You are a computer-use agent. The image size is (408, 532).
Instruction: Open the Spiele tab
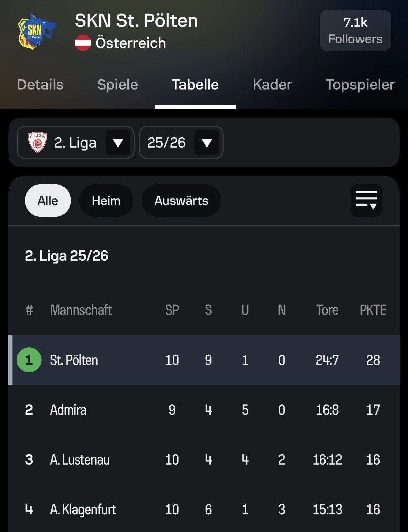(x=118, y=85)
